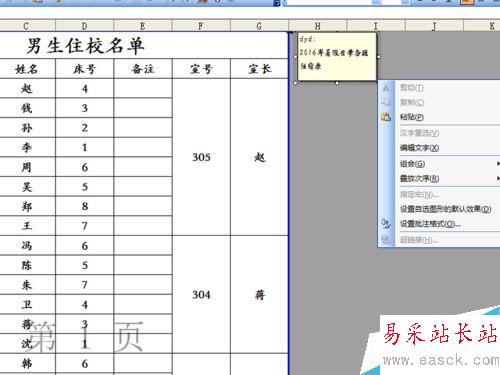Click 赵 in the 室长 column

point(259,157)
